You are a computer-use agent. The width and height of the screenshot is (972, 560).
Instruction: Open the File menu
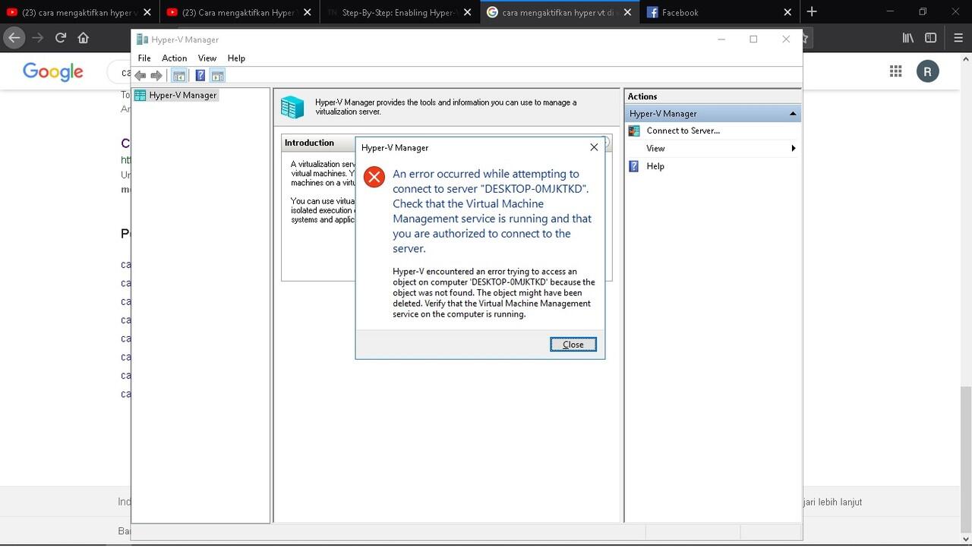(x=144, y=58)
